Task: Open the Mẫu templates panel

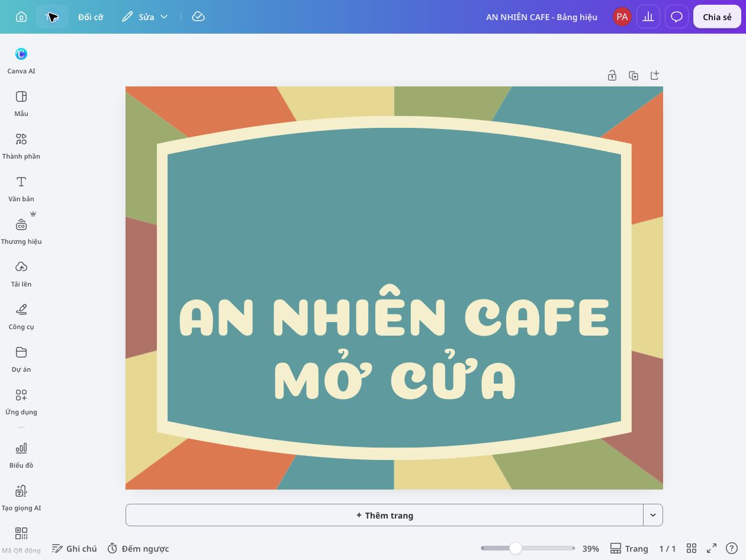Action: (21, 104)
